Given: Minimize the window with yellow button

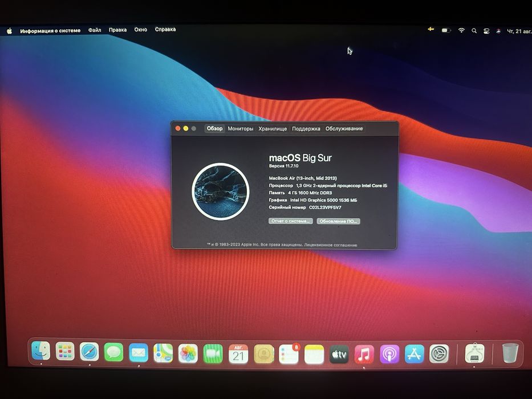Looking at the screenshot, I should 185,128.
